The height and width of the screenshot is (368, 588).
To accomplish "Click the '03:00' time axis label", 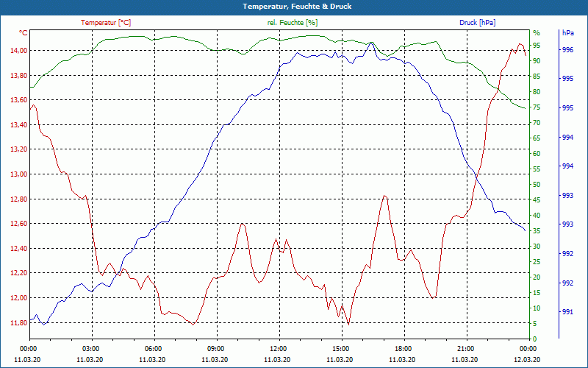I will (x=90, y=348).
